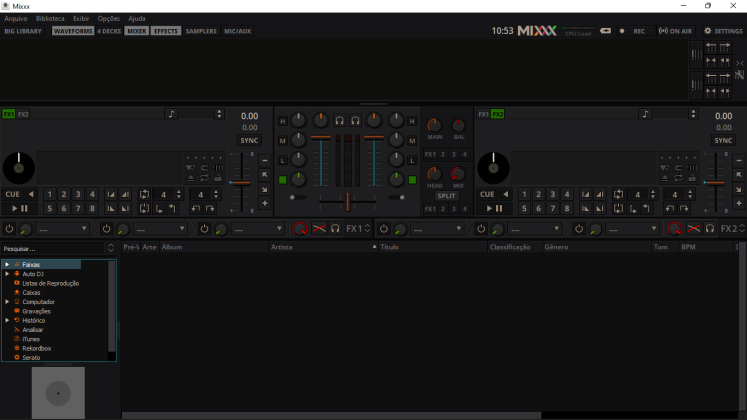Eject track on the left deck
Viewport: 747px width, 420px height.
tap(191, 178)
